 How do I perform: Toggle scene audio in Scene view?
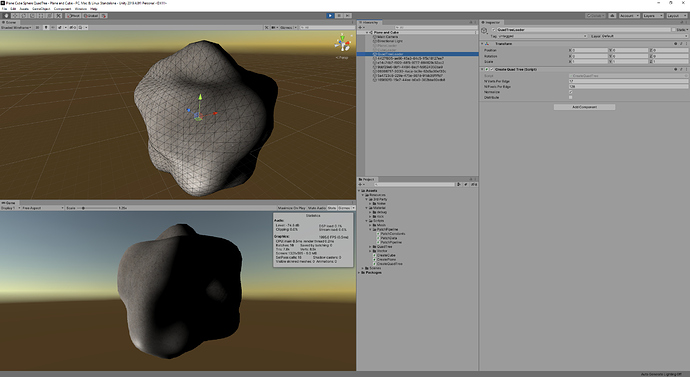(53, 27)
